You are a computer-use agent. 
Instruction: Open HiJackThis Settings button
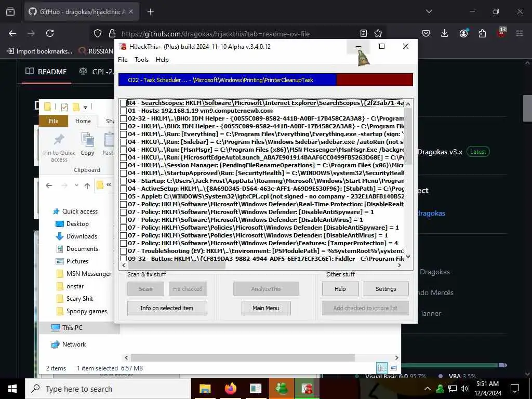(x=386, y=289)
